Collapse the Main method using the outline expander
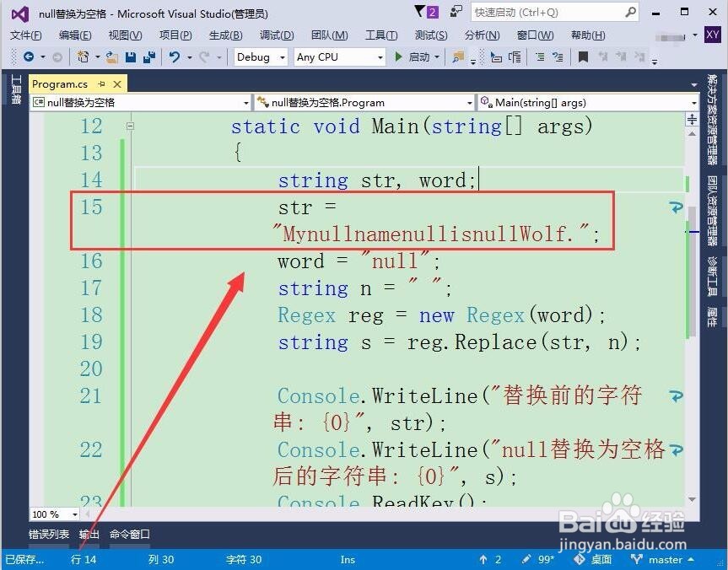 131,126
